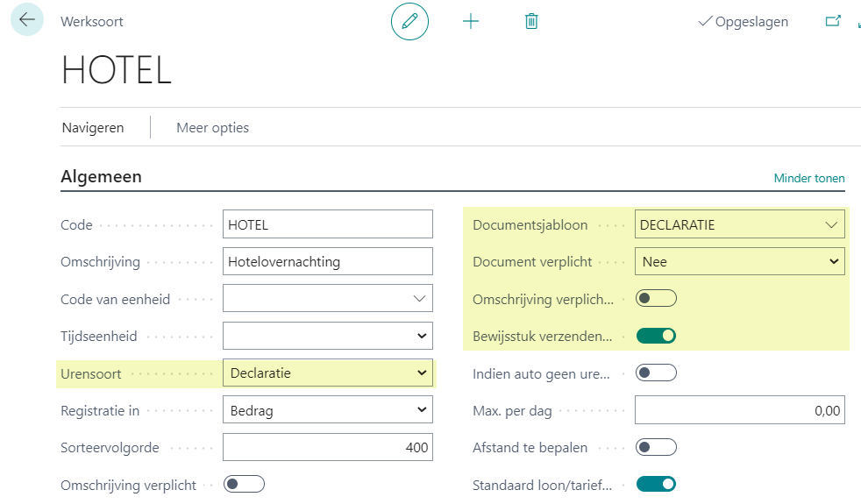Image resolution: width=861 pixels, height=504 pixels.
Task: Click the pencil edit icon
Action: click(x=409, y=21)
